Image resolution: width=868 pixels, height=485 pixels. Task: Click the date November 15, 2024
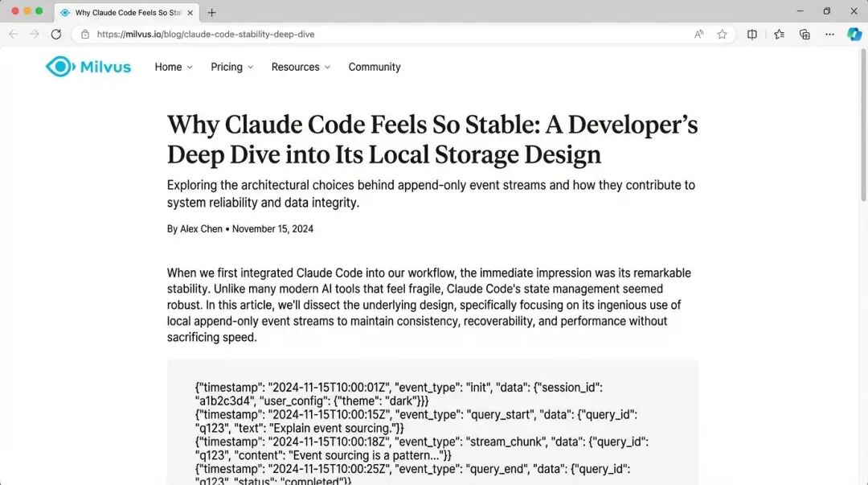pos(272,229)
